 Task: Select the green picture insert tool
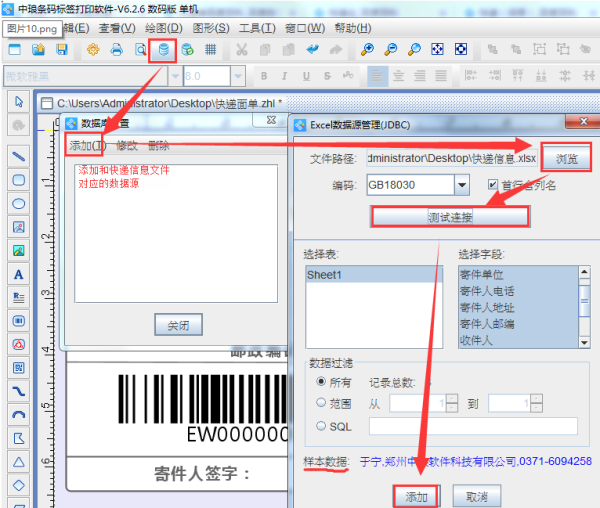(18, 251)
